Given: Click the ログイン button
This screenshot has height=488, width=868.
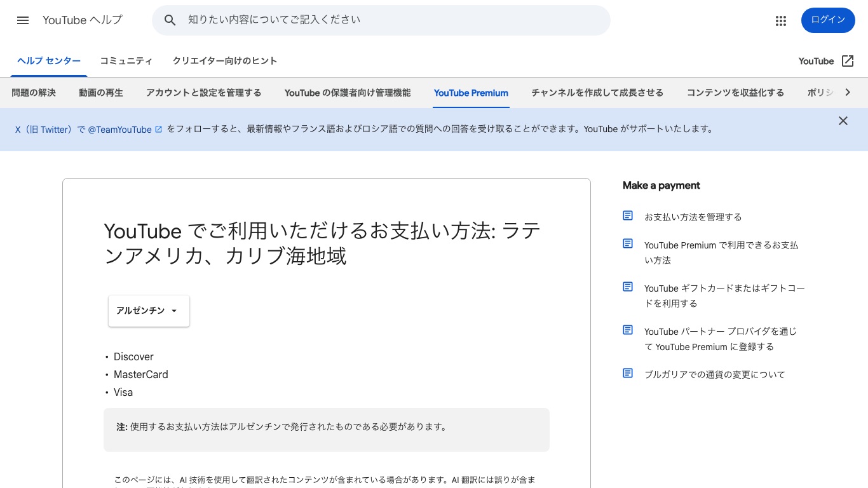Looking at the screenshot, I should 828,20.
